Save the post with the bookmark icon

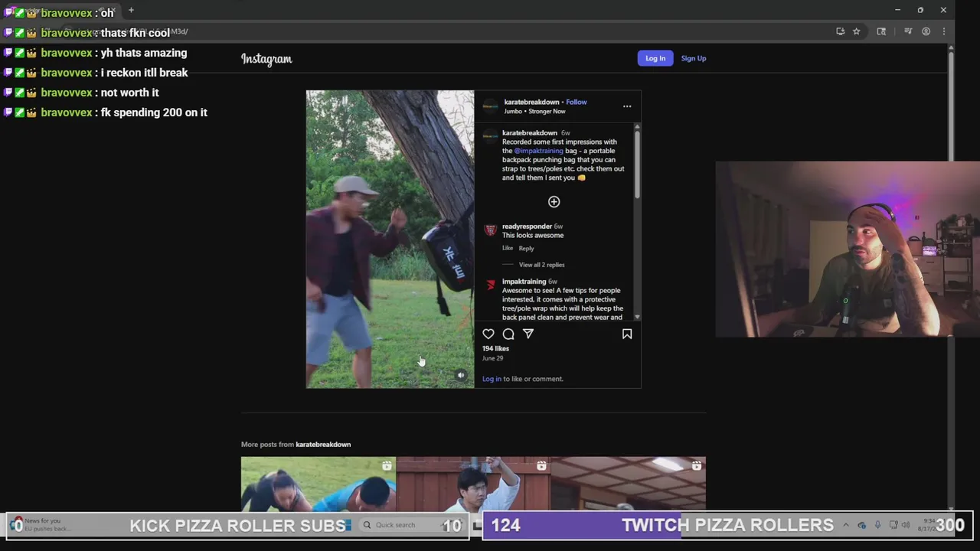point(627,334)
